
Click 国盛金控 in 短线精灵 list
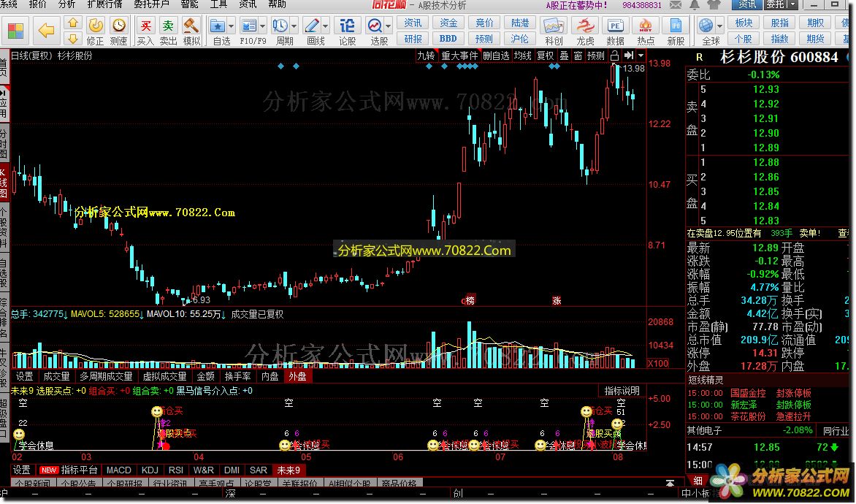(748, 393)
